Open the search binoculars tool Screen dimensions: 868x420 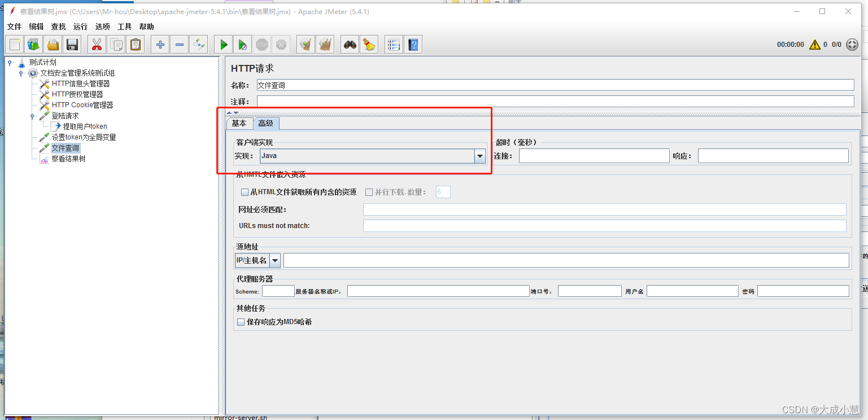coord(350,44)
